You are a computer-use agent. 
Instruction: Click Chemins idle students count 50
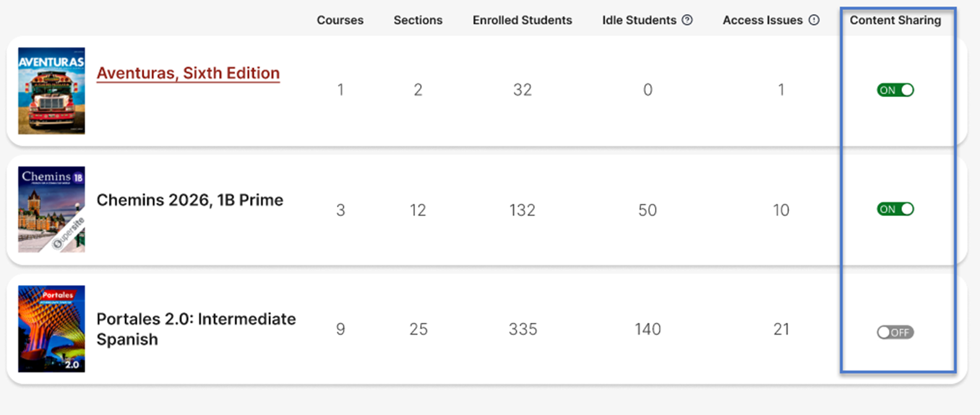648,210
